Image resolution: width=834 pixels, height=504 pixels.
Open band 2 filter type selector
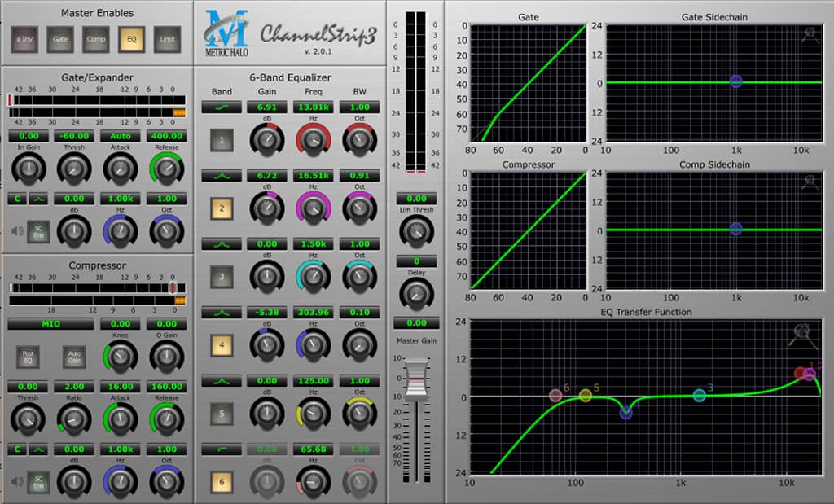tap(222, 175)
